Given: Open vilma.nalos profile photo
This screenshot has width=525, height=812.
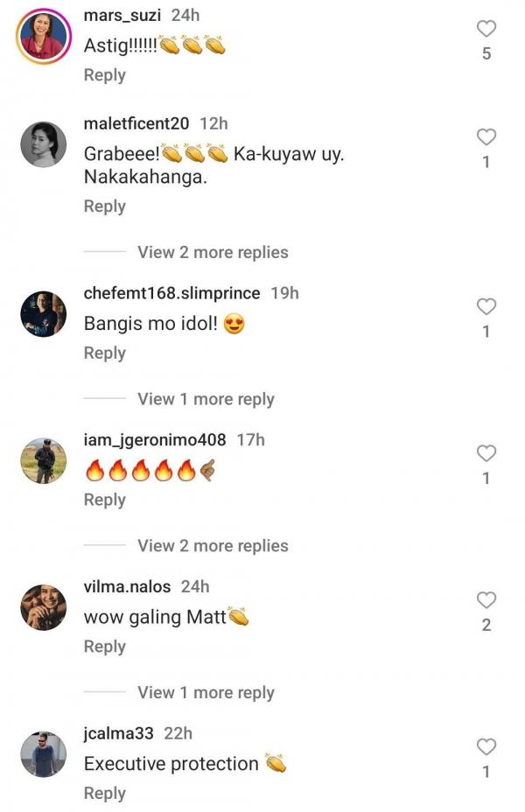Looking at the screenshot, I should tap(44, 607).
